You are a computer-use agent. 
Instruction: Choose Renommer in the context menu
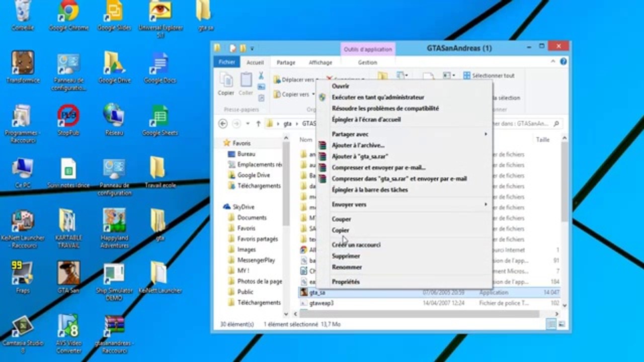405,267
